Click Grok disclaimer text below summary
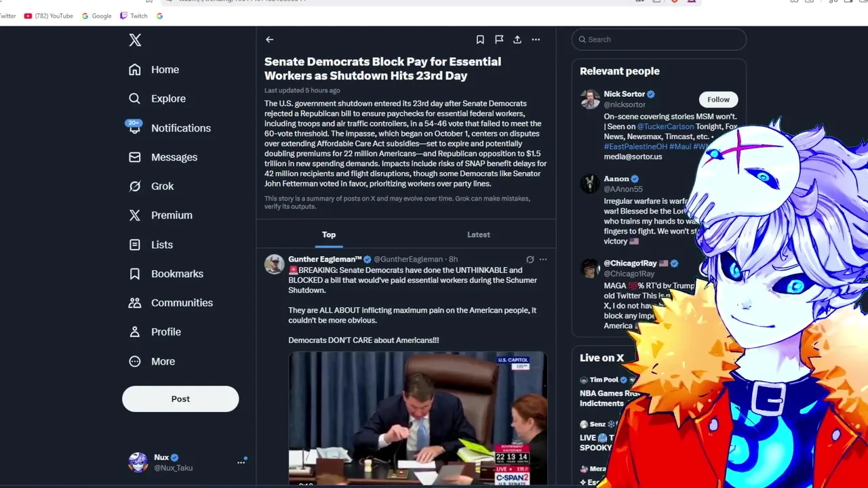The height and width of the screenshot is (488, 868). point(397,202)
